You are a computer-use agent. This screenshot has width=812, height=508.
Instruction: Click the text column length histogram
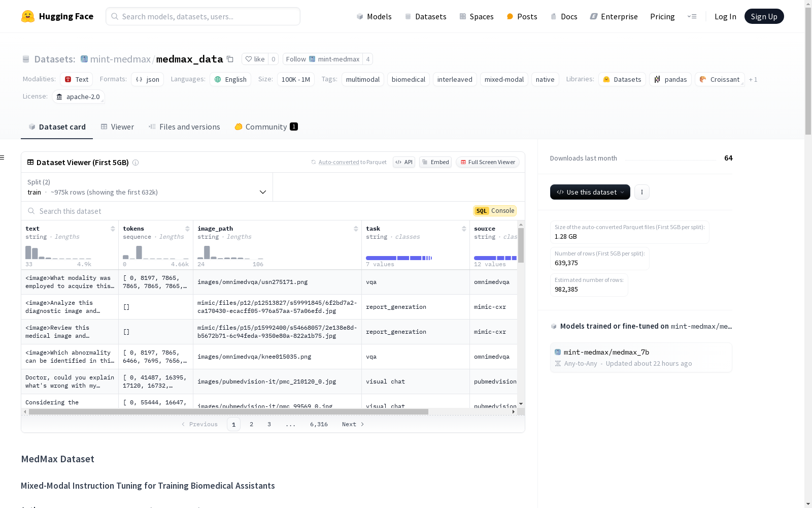coord(58,252)
